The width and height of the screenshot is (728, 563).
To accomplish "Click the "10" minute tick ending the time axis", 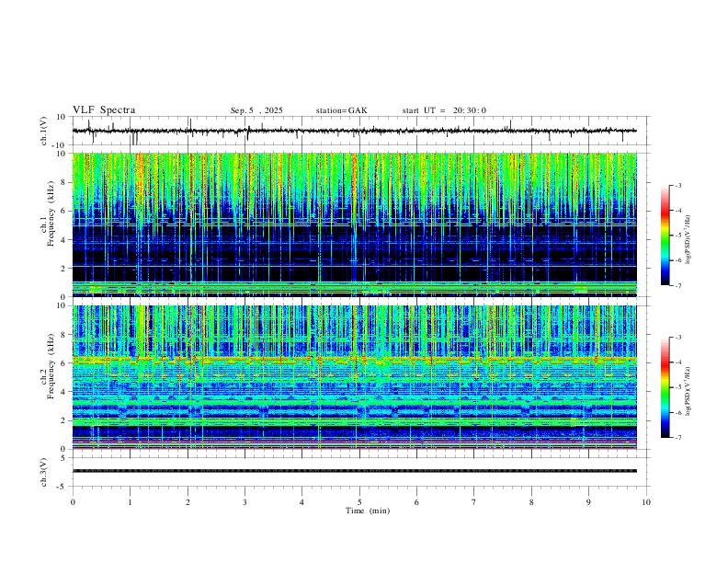I will tap(646, 502).
